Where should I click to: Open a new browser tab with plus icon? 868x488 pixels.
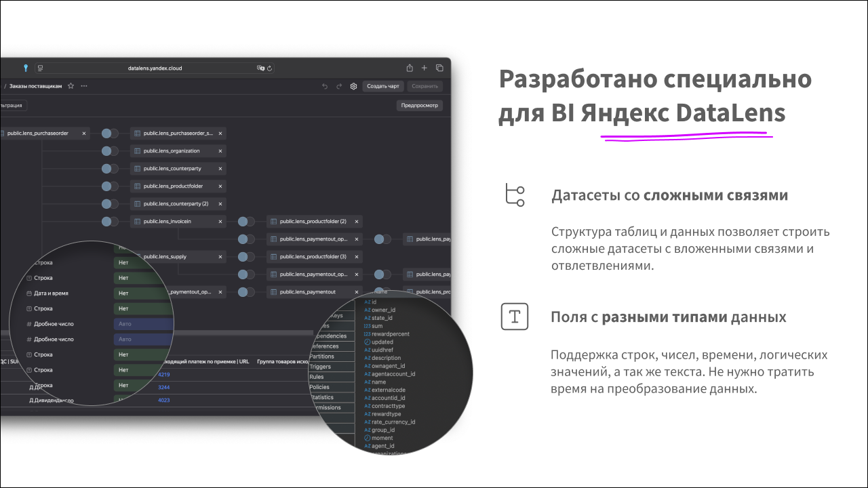coord(425,68)
